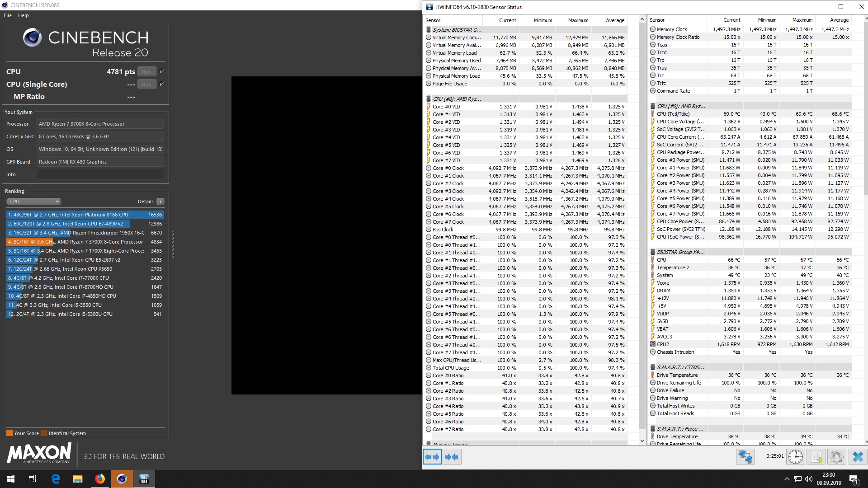Click Cinebench logo sphere icon
This screenshot has height=488, width=868.
(33, 38)
